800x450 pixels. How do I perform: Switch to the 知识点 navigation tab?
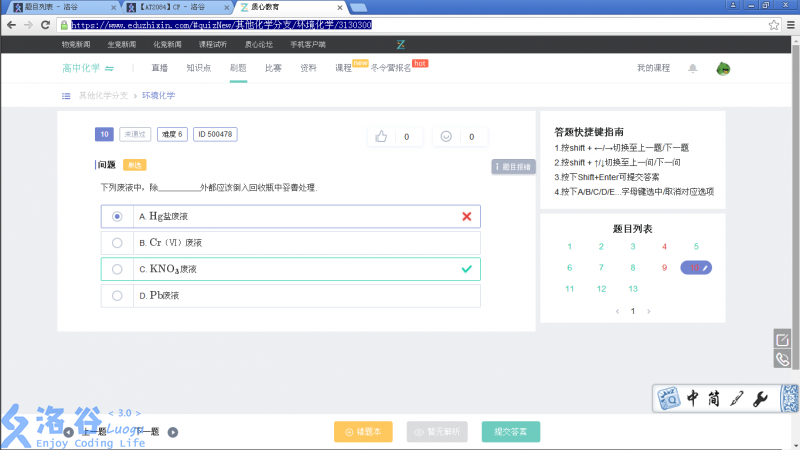coord(198,68)
